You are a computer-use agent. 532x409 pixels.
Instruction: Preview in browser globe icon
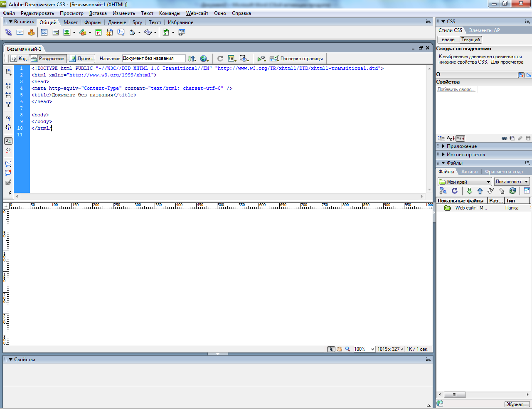coord(204,59)
